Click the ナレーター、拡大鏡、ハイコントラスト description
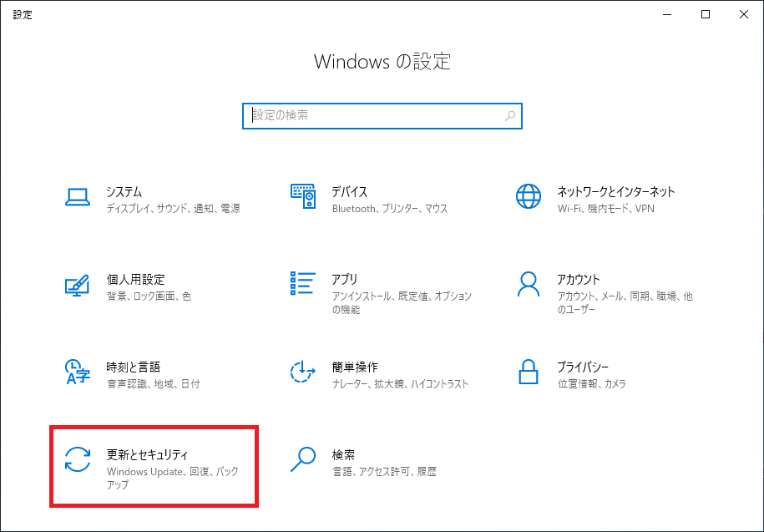Viewport: 764px width, 532px height. click(401, 384)
